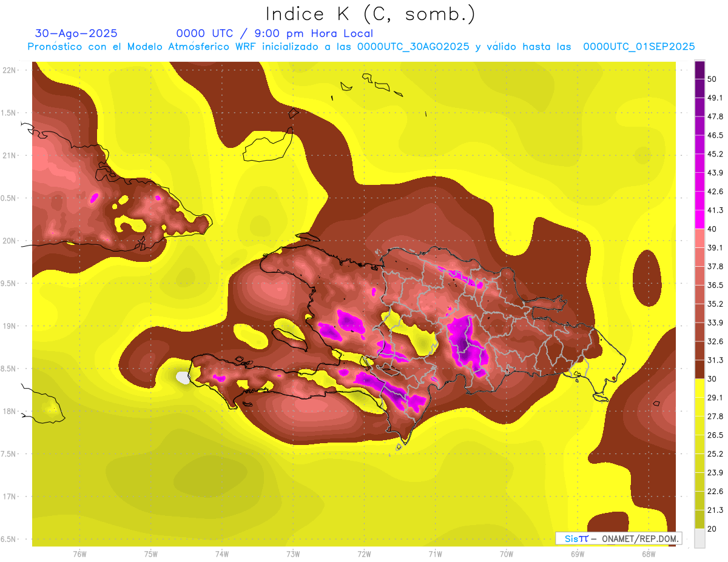Click the 17N latitude label

point(9,497)
